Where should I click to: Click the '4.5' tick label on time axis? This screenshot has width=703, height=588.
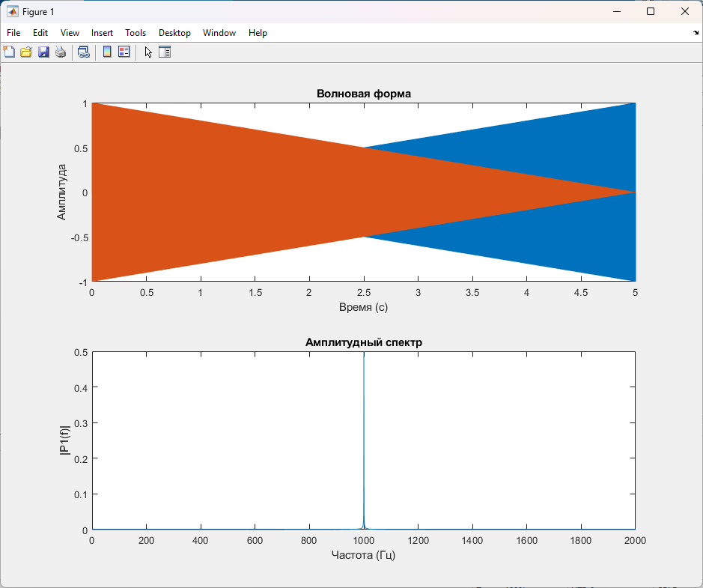(581, 293)
